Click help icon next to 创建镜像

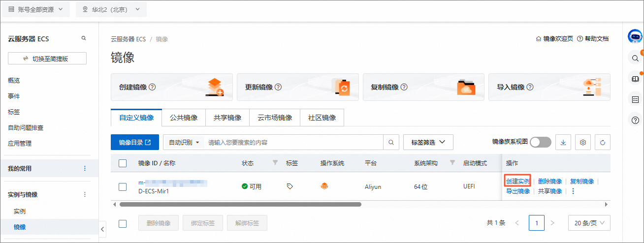pos(152,87)
